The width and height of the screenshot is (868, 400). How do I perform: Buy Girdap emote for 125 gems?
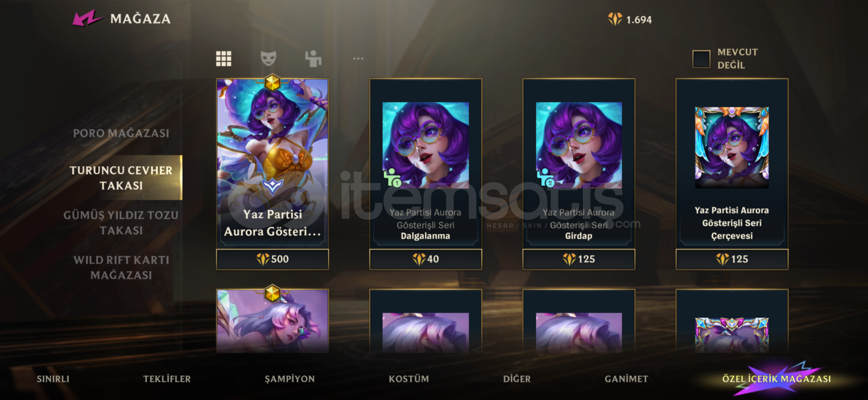[x=579, y=259]
